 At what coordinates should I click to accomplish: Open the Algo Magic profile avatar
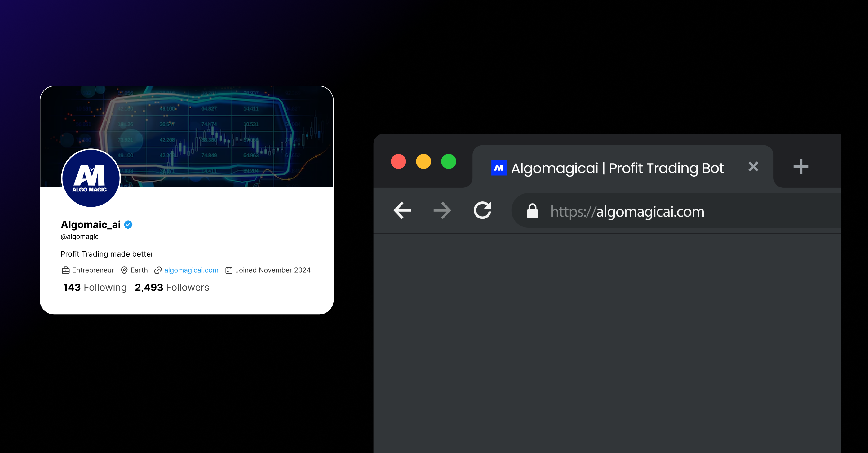(91, 178)
